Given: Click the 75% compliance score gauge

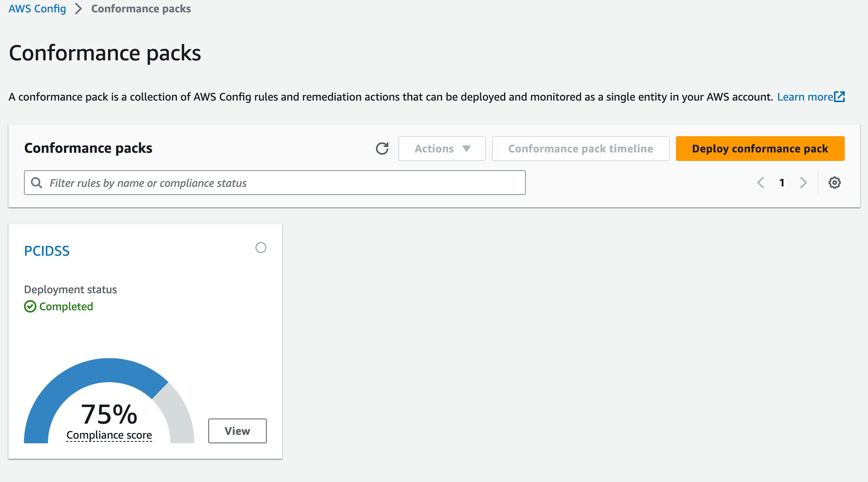Looking at the screenshot, I should (109, 401).
